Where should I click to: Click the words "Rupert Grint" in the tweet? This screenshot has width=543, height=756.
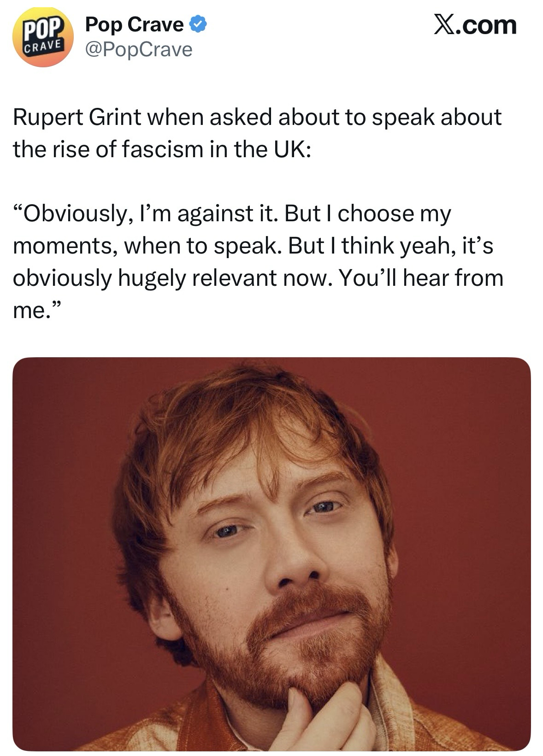click(77, 117)
